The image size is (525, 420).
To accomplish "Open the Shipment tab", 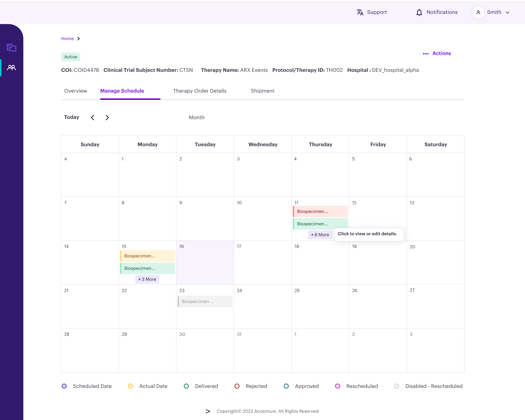I will coord(262,91).
